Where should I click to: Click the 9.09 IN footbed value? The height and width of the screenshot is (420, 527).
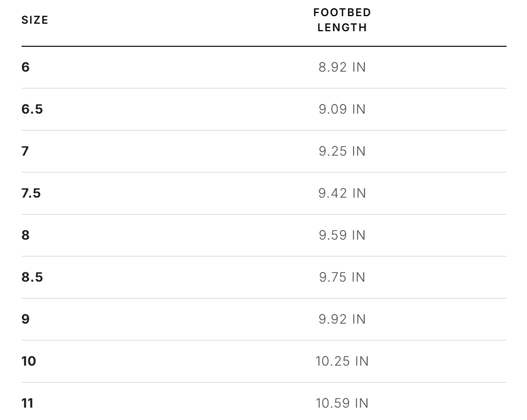342,109
